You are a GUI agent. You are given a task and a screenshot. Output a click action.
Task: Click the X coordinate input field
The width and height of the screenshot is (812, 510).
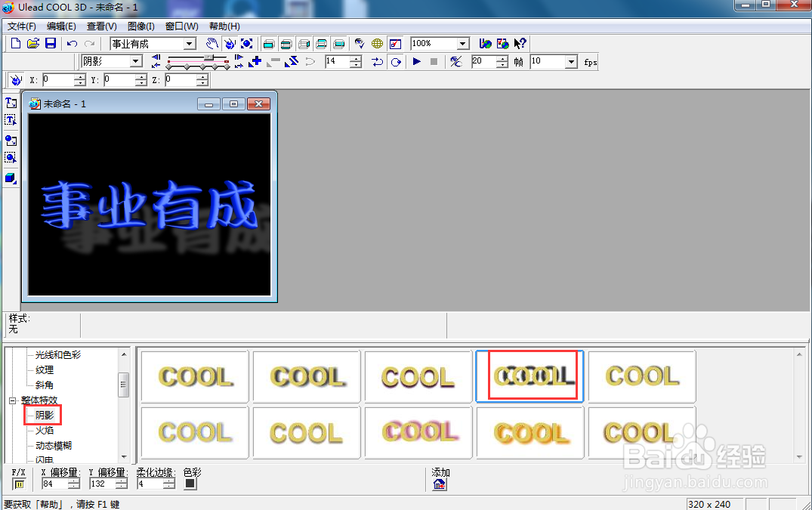(58, 80)
